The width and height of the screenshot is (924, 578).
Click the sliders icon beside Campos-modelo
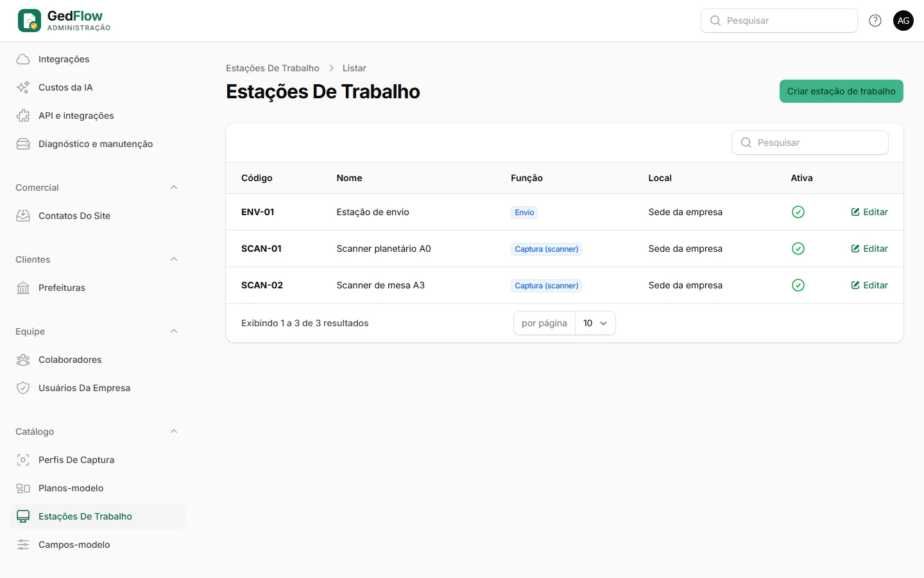23,545
